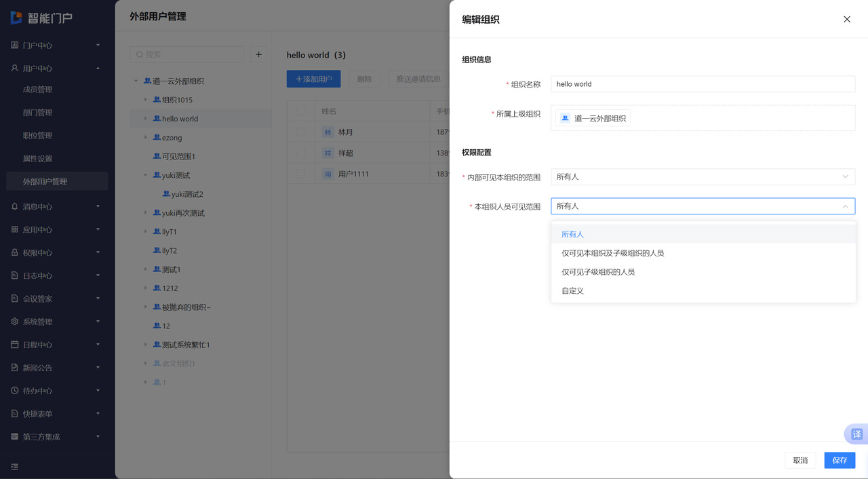Open 内部可见本组织的范围 dropdown
This screenshot has height=479, width=868.
703,177
